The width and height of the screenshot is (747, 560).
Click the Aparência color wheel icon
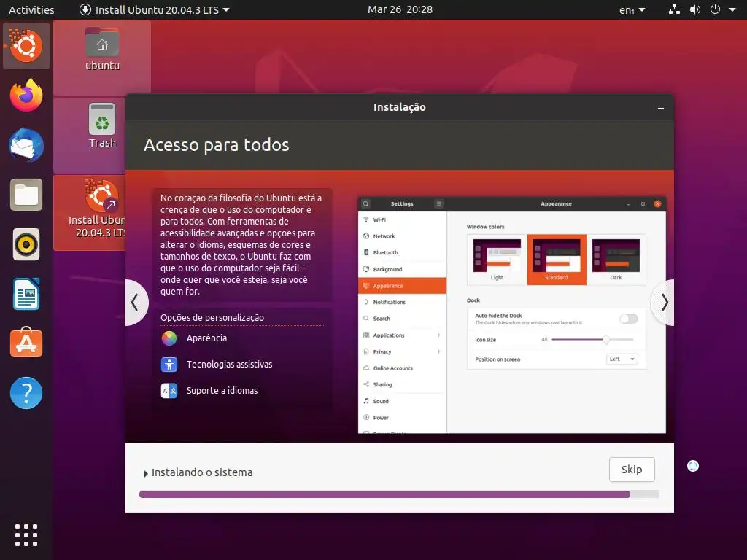[169, 338]
